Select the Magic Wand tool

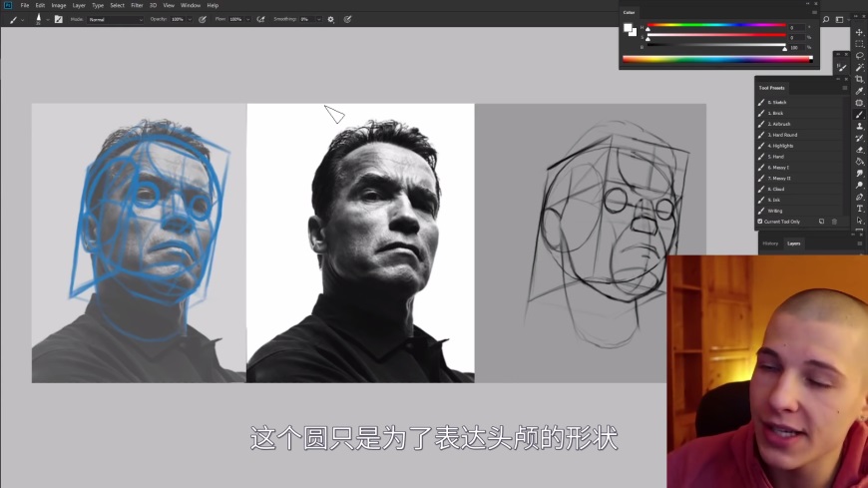pyautogui.click(x=859, y=68)
